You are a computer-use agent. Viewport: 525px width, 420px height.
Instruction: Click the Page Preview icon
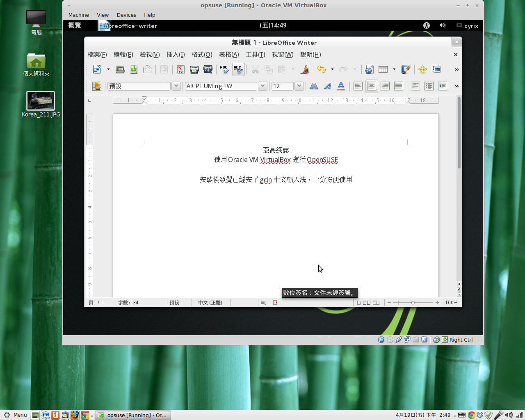(208, 69)
